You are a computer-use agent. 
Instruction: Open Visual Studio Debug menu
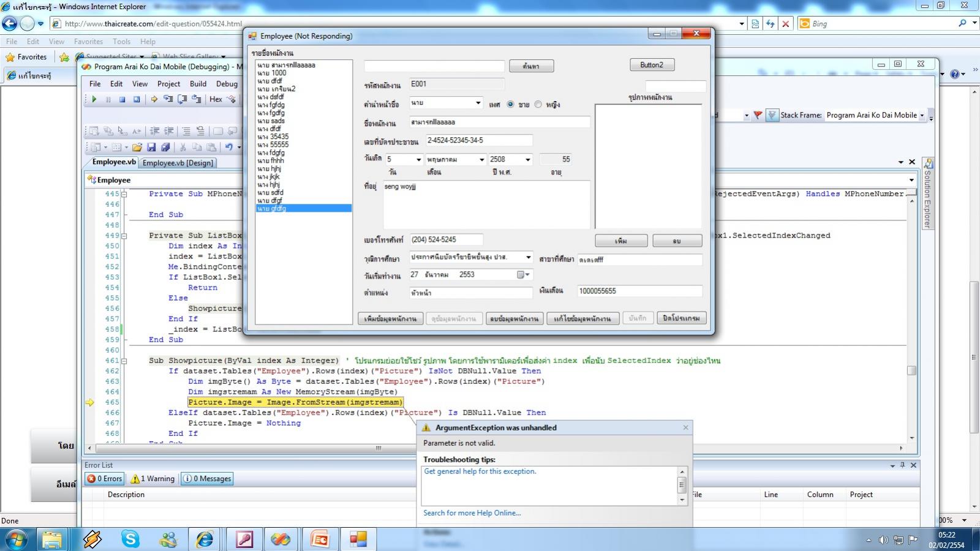tap(227, 84)
